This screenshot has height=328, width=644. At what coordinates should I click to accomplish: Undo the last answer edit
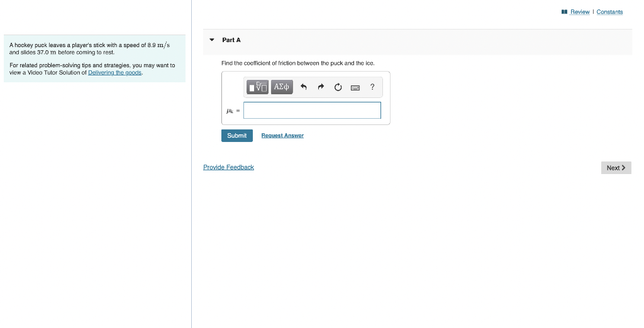[x=304, y=87]
